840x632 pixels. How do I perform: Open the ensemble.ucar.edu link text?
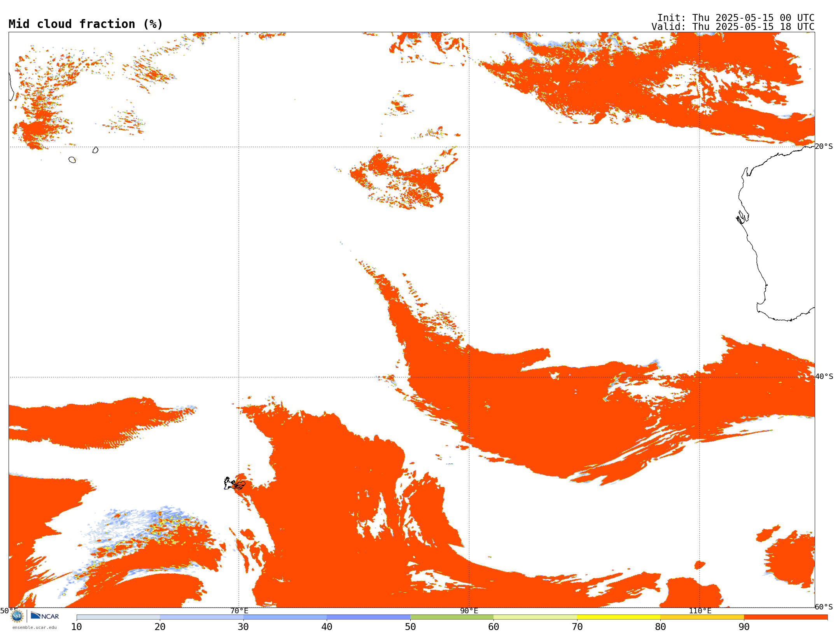[34, 627]
